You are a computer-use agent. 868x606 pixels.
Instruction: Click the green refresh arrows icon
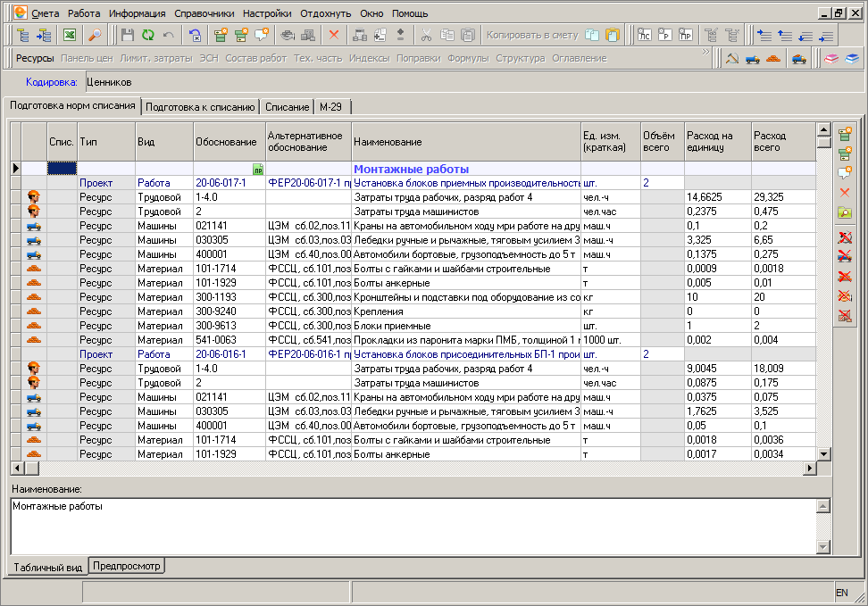(148, 36)
